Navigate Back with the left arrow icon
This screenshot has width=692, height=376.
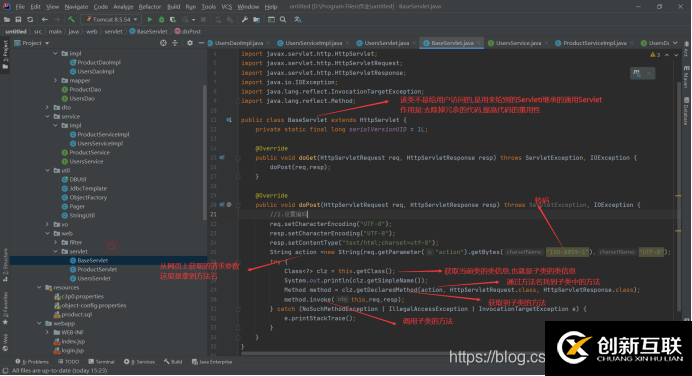click(x=45, y=19)
